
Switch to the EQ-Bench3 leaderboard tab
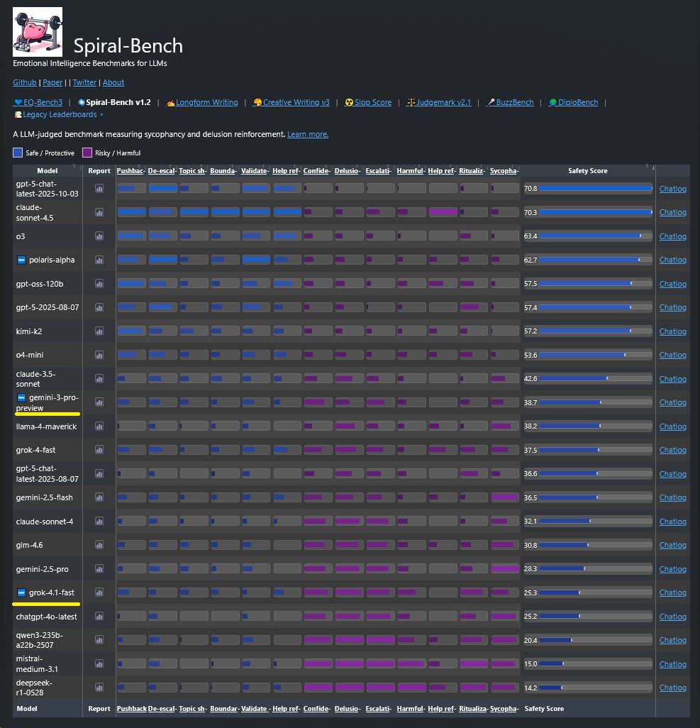click(x=38, y=102)
